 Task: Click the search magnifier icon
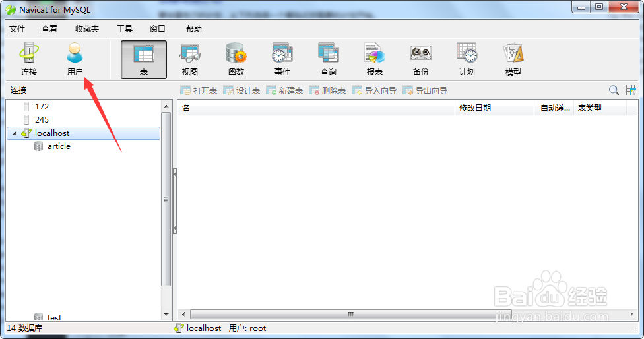click(614, 90)
